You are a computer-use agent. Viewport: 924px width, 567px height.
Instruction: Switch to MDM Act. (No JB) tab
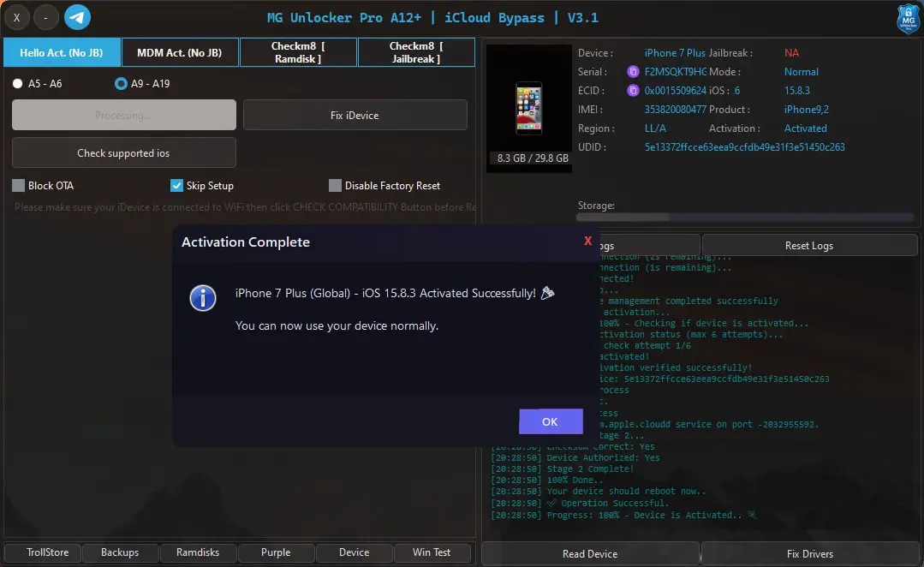(180, 52)
